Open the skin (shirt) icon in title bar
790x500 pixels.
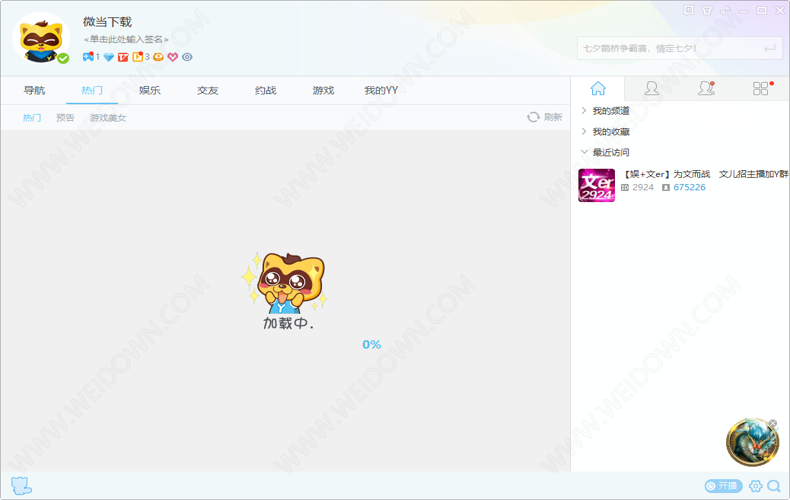[x=707, y=10]
